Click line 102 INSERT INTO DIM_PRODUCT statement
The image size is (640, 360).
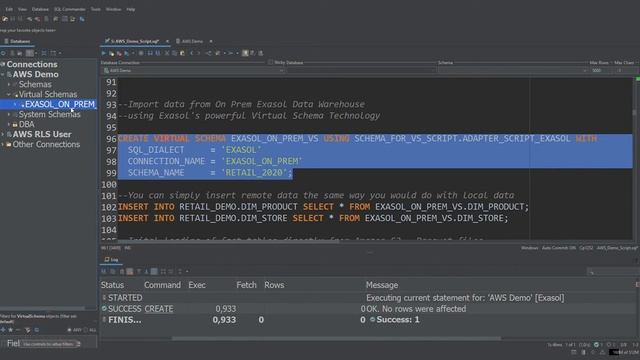(323, 207)
